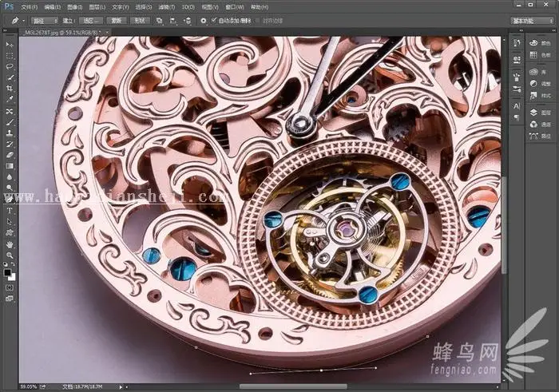Open pen options gear icon

pos(203,21)
